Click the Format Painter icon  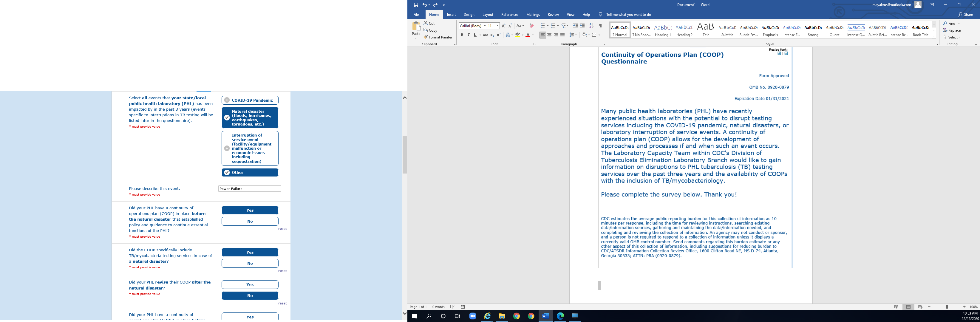pos(426,37)
